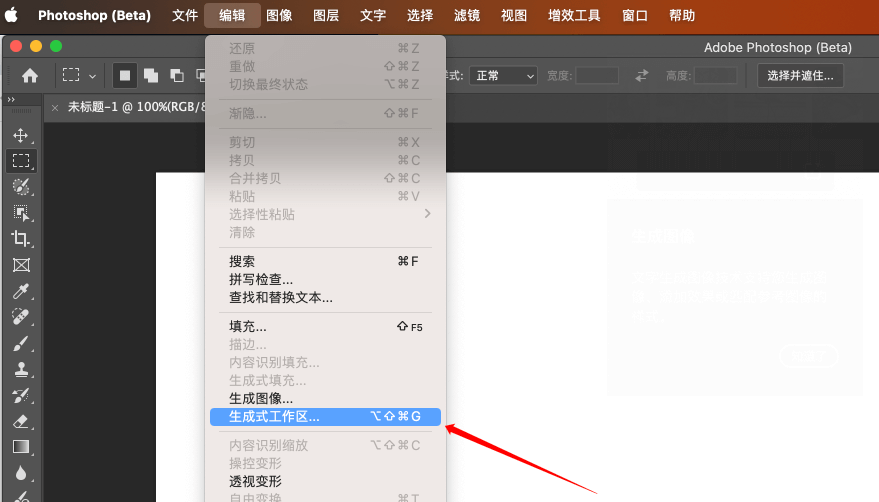Open the 文字 menu
The height and width of the screenshot is (502, 879).
point(373,15)
